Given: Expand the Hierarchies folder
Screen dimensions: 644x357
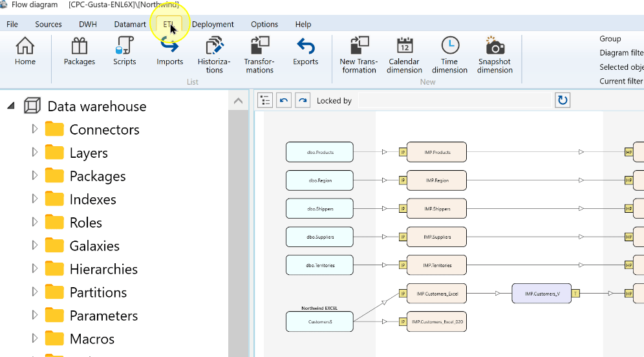Looking at the screenshot, I should click(x=34, y=268).
